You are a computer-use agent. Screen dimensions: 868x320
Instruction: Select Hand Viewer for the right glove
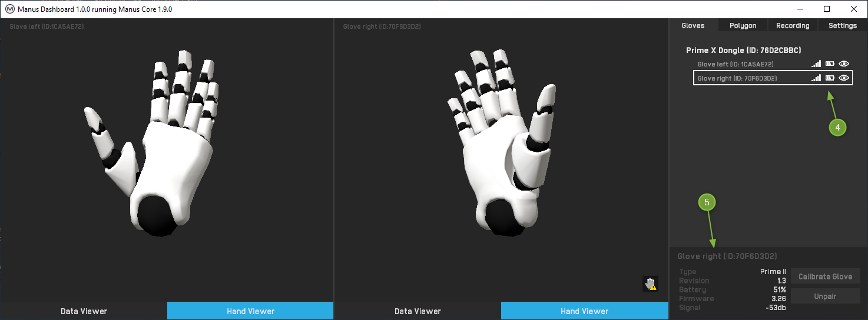click(584, 311)
